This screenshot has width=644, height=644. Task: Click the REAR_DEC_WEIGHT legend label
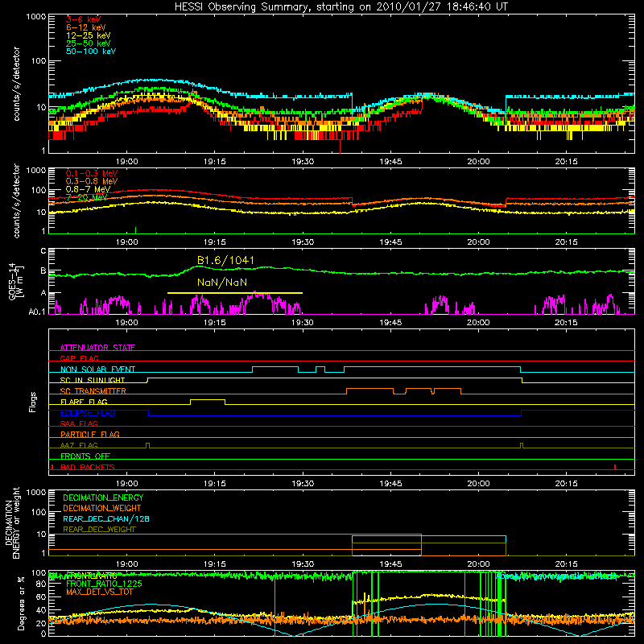tap(99, 530)
